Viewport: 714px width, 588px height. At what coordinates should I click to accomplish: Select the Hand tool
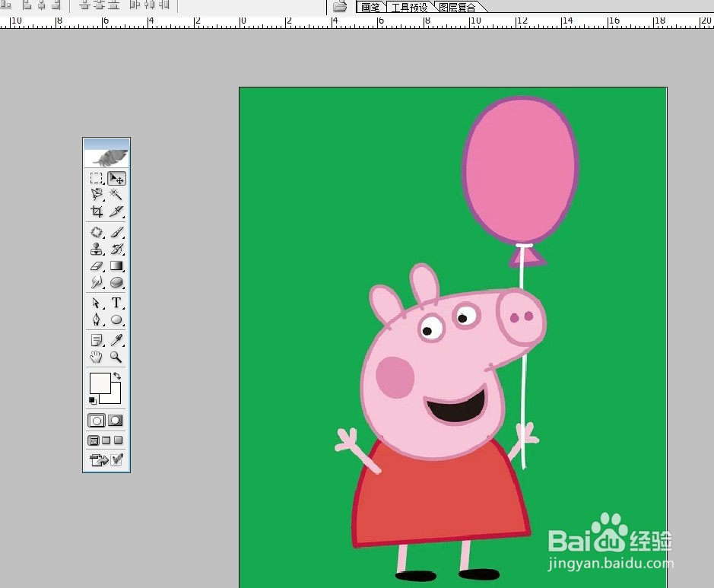[96, 357]
